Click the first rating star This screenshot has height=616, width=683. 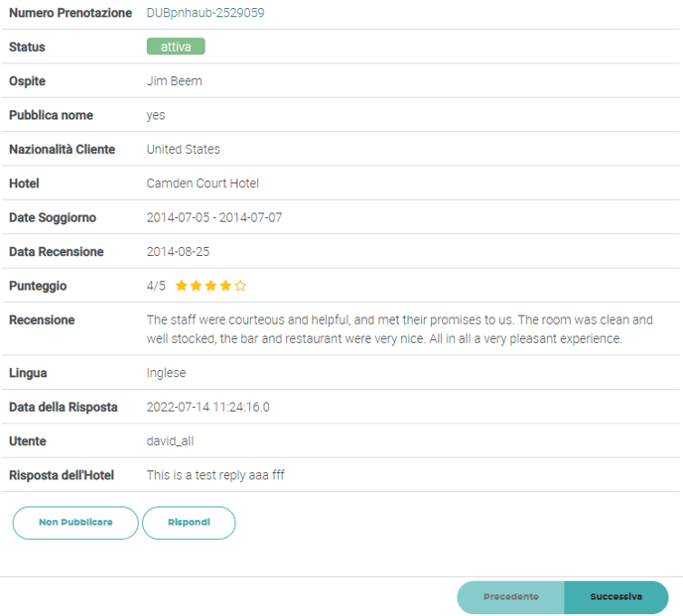click(x=182, y=286)
